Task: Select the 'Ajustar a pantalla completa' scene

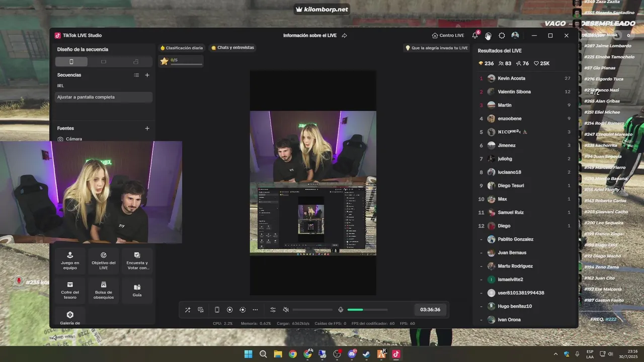Action: [x=104, y=97]
